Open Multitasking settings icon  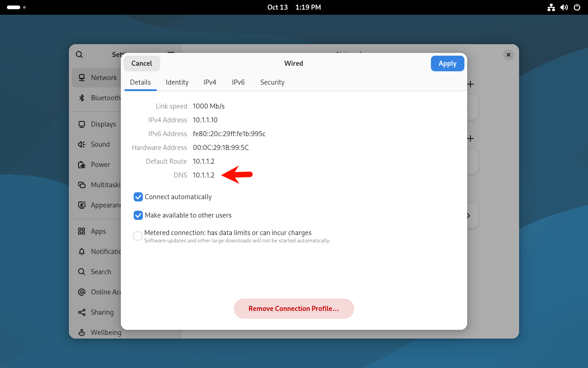coord(82,185)
